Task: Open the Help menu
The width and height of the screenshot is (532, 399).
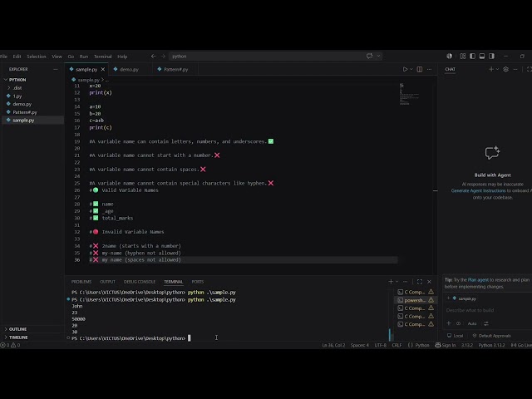Action: tap(122, 57)
